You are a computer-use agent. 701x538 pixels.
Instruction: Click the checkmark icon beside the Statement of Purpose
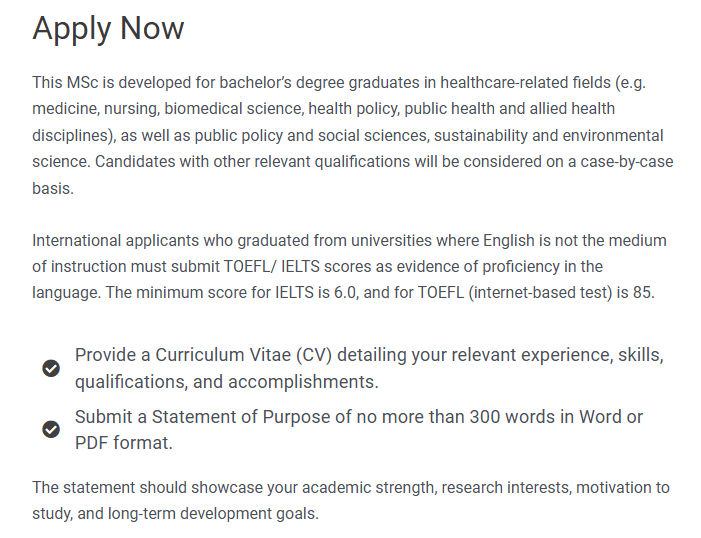[x=51, y=429]
